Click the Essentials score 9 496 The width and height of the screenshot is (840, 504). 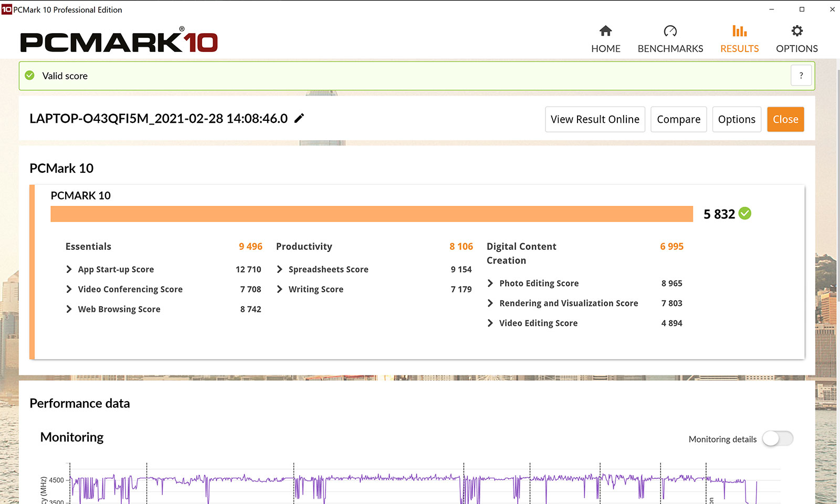tap(250, 246)
